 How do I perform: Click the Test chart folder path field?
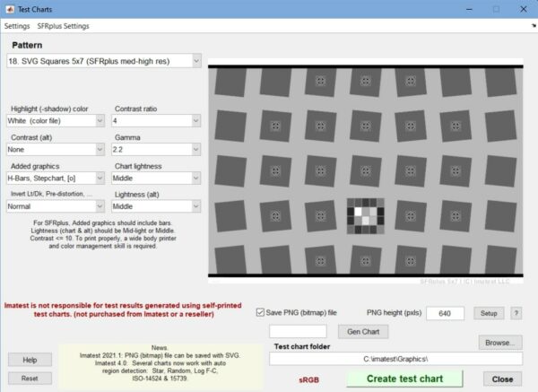[395, 359]
